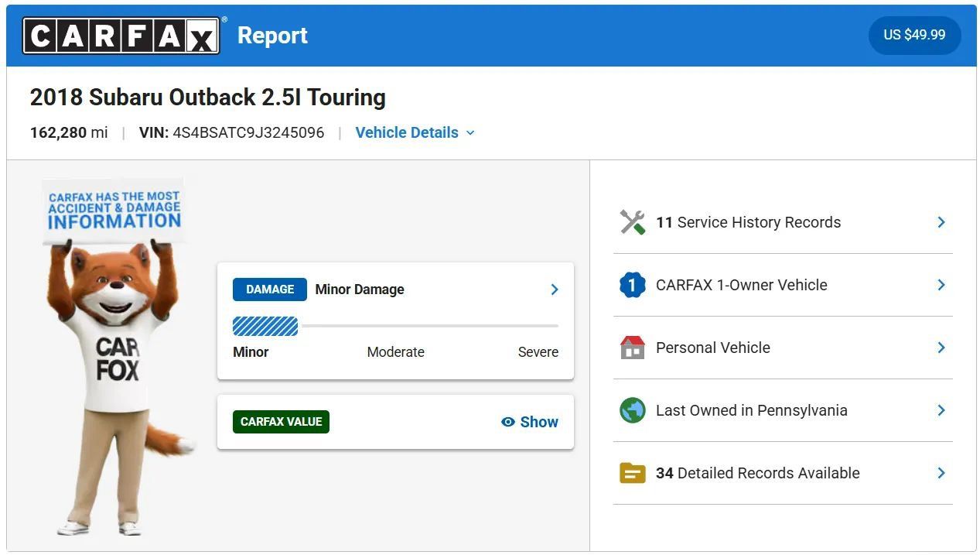The height and width of the screenshot is (555, 980).
Task: Click the Minor label on severity scale
Action: coord(251,352)
